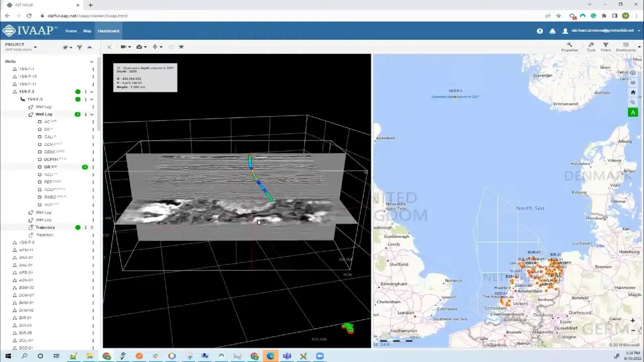Open Slack from taskbar
Viewport: 644px width, 362px height.
click(x=155, y=356)
